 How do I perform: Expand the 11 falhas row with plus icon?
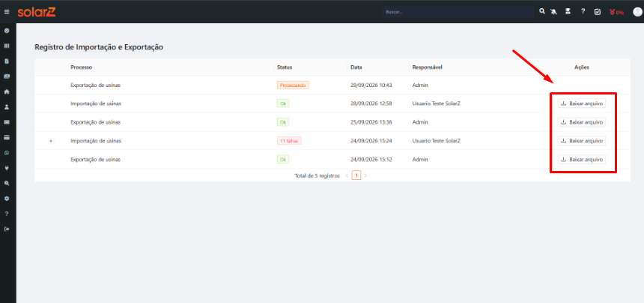51,140
